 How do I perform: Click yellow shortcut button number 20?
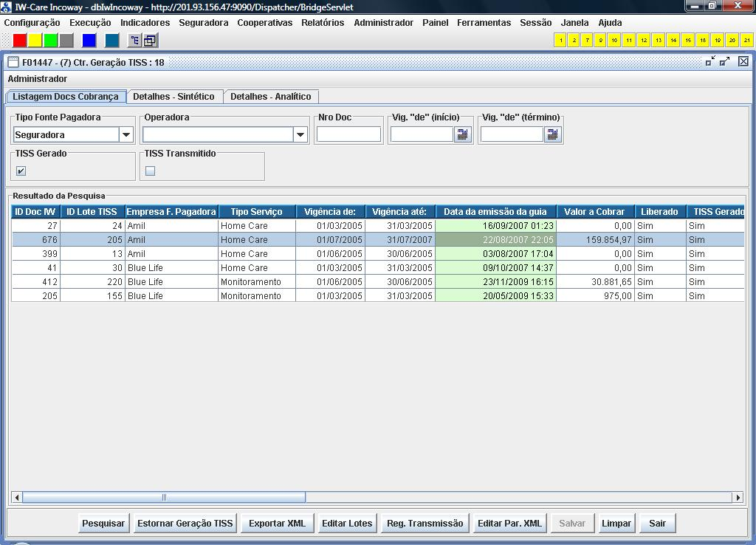732,41
